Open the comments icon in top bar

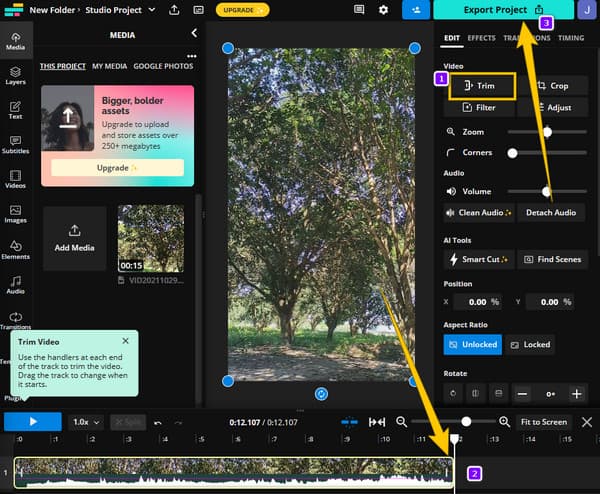click(359, 10)
